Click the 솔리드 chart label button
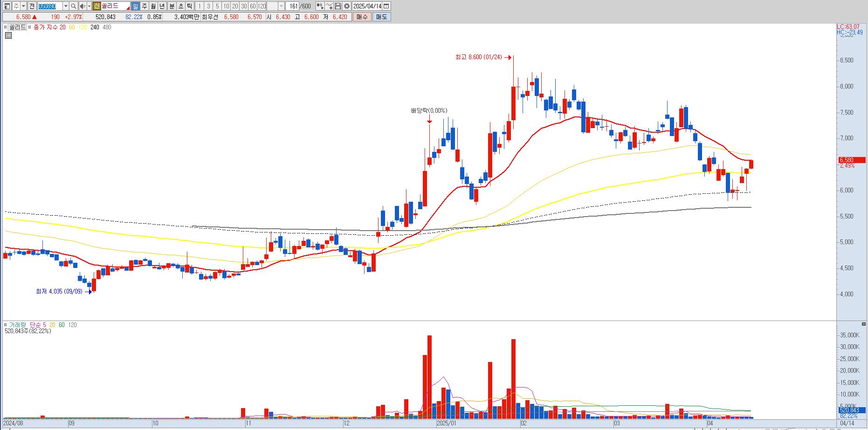The width and height of the screenshot is (868, 430). [18, 27]
